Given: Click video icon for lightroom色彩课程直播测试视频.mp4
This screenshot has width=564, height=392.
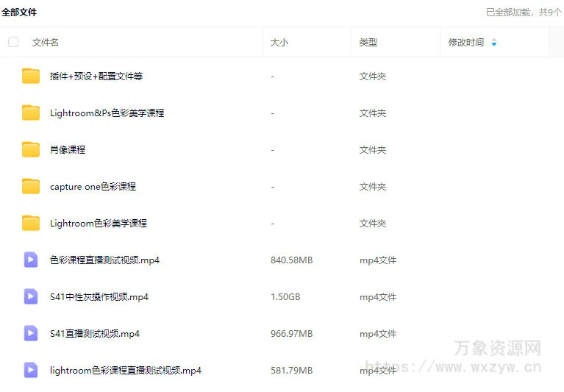Looking at the screenshot, I should pyautogui.click(x=31, y=370).
